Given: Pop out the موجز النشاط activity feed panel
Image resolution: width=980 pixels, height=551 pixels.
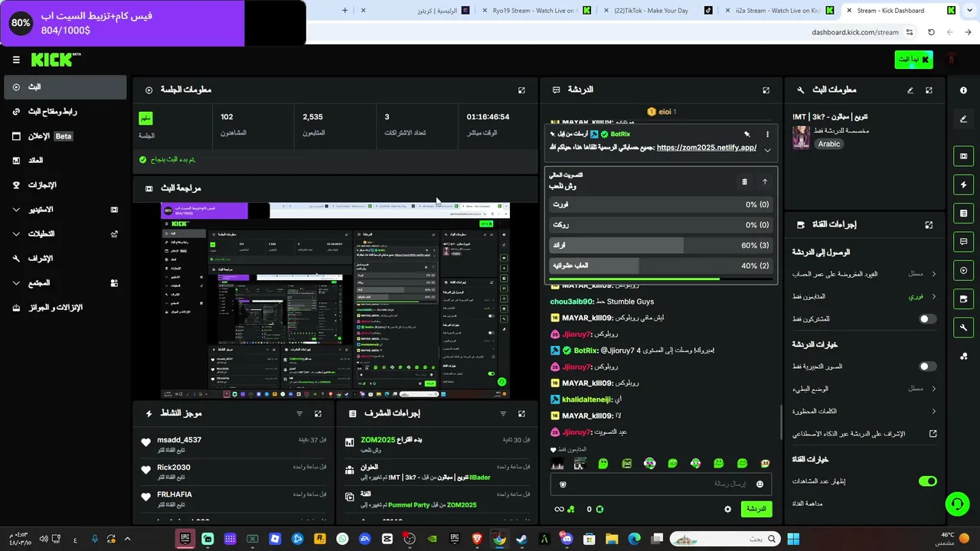Looking at the screenshot, I should 318,414.
